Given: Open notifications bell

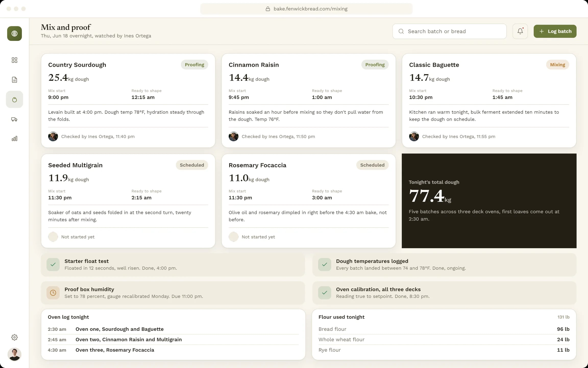Looking at the screenshot, I should coord(520,31).
